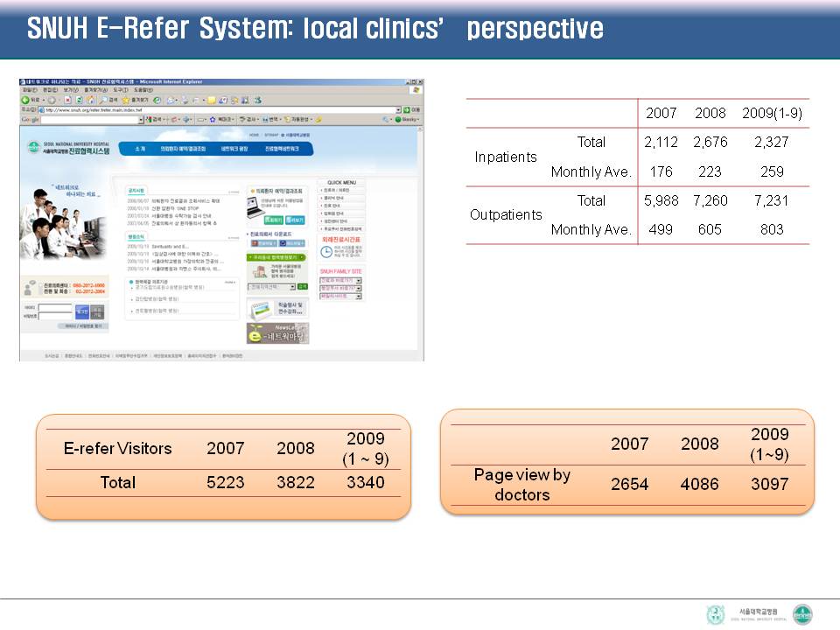The image size is (840, 630).
Task: Select the 소개 tab in the blue navigation bar
Action: click(140, 149)
